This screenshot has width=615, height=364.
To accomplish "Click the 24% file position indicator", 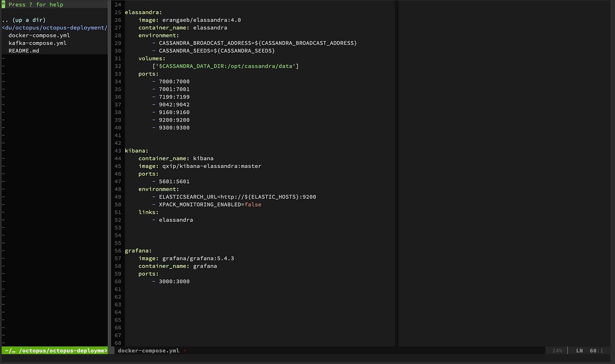I will 557,351.
